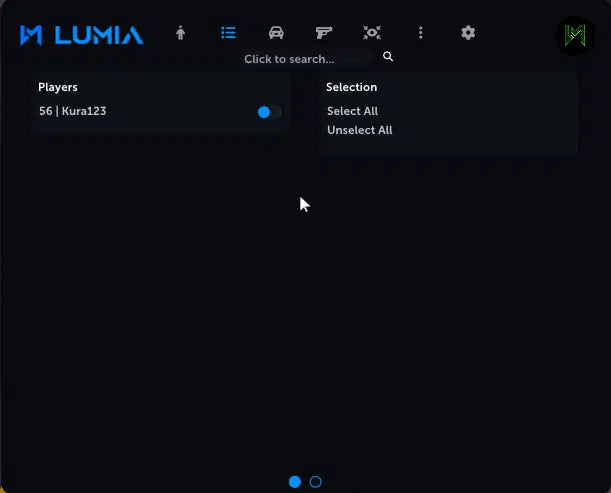Open the weapon pistol icon tab
Image resolution: width=611 pixels, height=493 pixels.
[x=324, y=33]
